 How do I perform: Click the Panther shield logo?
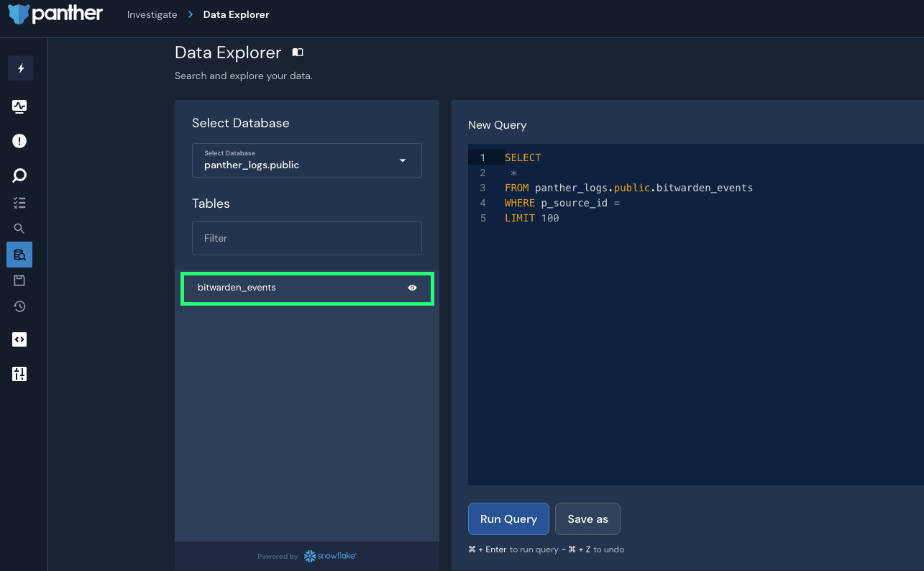coord(18,14)
